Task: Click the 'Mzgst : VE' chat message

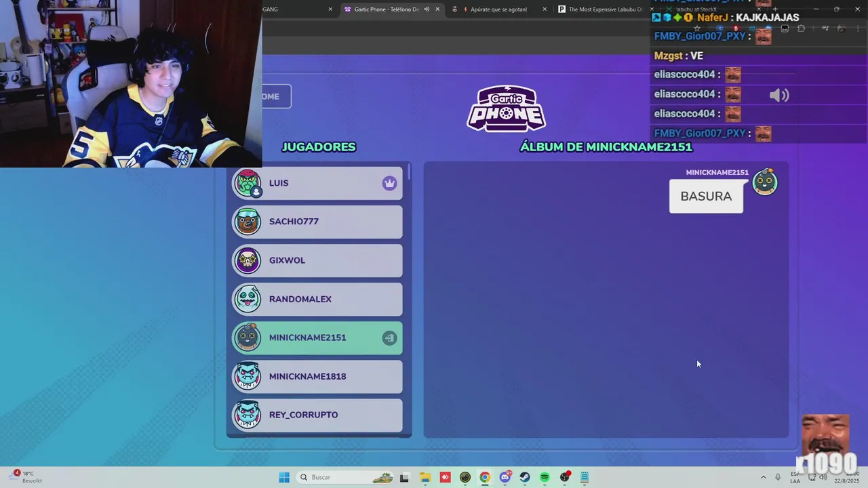Action: (x=679, y=56)
